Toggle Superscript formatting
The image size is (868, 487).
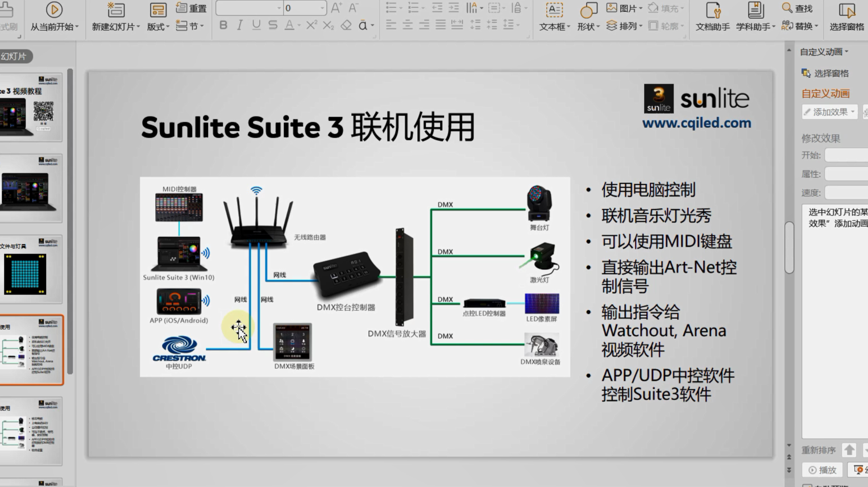312,26
